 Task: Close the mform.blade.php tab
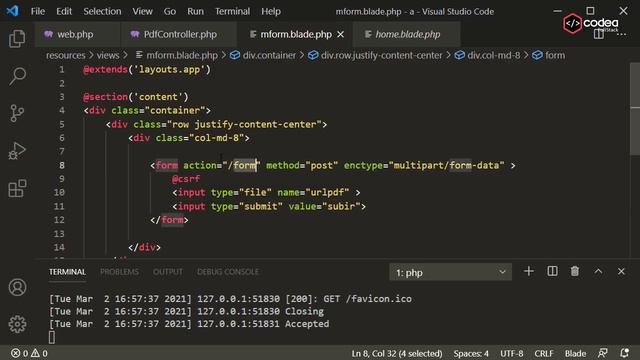pos(340,35)
